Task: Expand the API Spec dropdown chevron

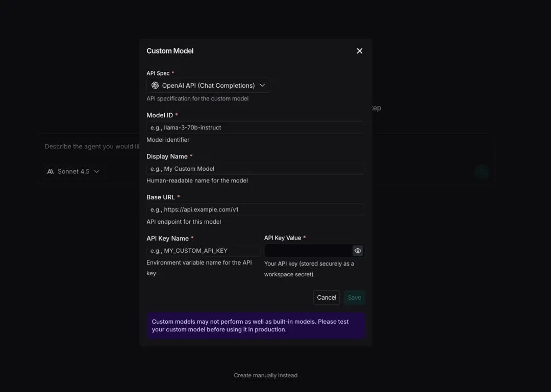Action: (x=262, y=85)
